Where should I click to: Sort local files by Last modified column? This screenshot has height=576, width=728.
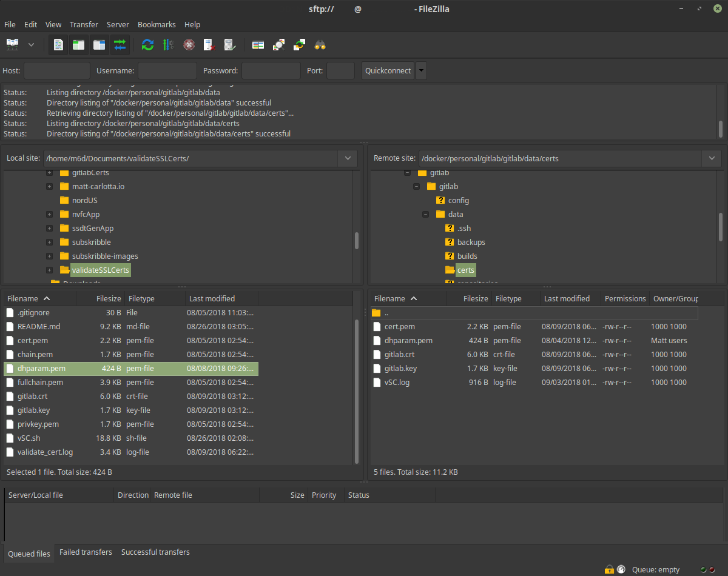pyautogui.click(x=221, y=298)
